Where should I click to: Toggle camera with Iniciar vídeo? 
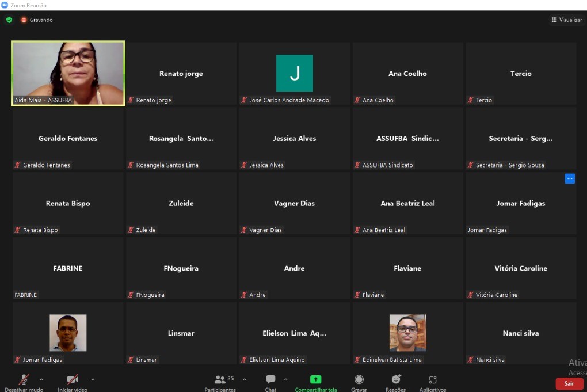[x=73, y=380]
